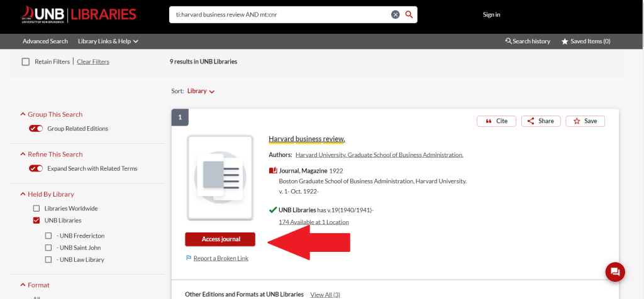Expand Library Links & Help menu
The height and width of the screenshot is (299, 644).
pos(108,41)
